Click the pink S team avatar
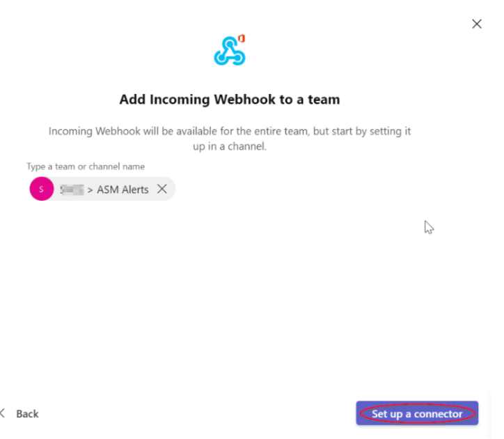This screenshot has height=439, width=504. [x=42, y=189]
